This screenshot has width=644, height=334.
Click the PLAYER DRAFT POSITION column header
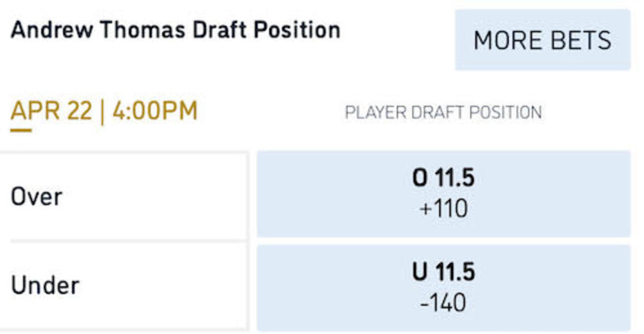pyautogui.click(x=443, y=113)
